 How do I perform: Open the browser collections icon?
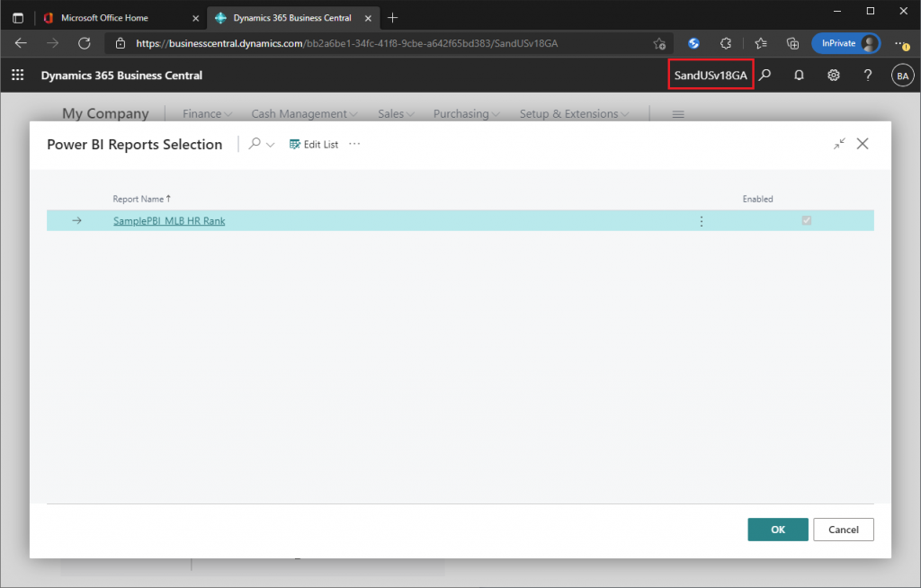click(793, 43)
